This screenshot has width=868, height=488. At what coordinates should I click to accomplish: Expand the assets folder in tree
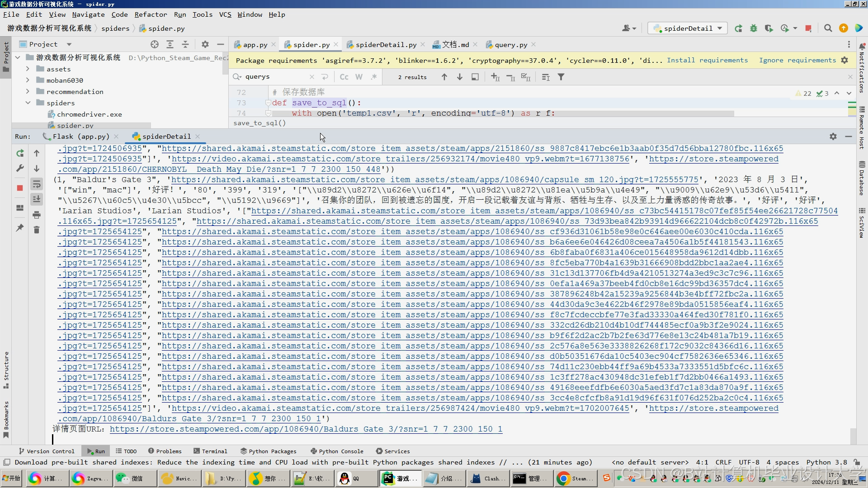click(x=28, y=69)
